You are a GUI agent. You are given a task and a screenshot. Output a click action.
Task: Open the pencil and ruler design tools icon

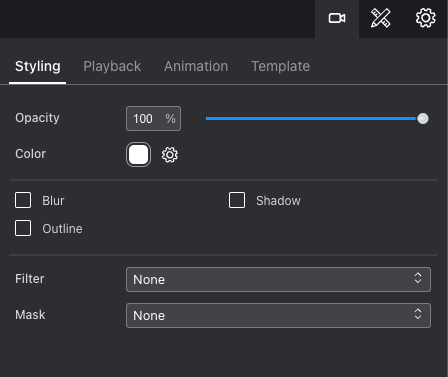point(381,18)
